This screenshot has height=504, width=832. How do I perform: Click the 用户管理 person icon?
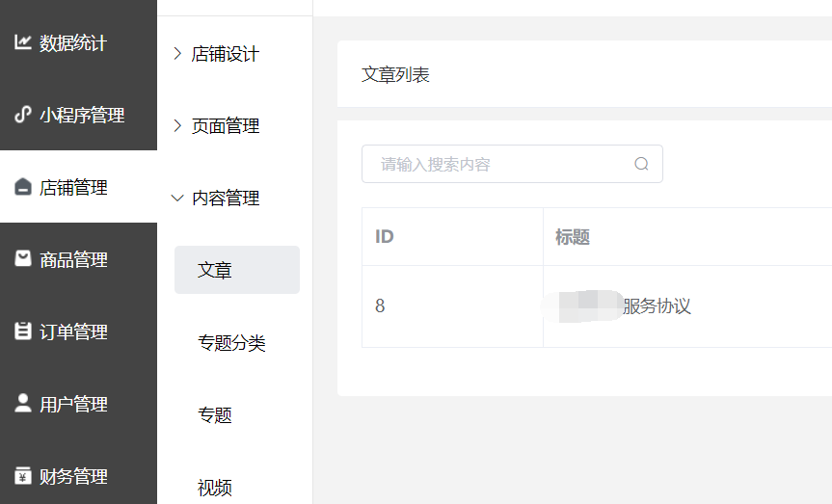tap(23, 403)
